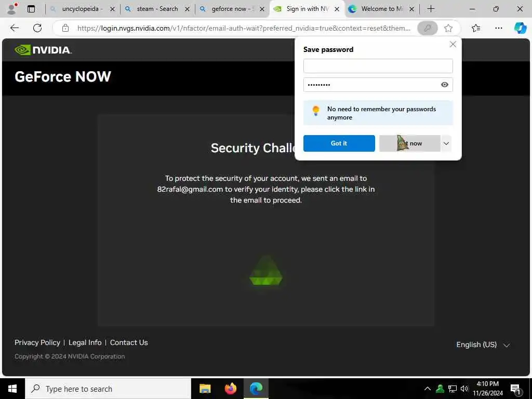Expand the Not now dropdown arrow
Screen dimensions: 532x399
pos(446,143)
